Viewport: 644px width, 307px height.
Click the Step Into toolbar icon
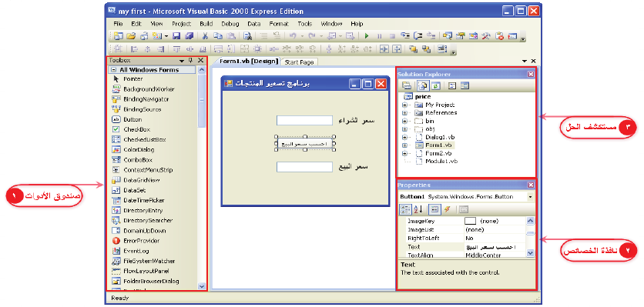click(405, 36)
